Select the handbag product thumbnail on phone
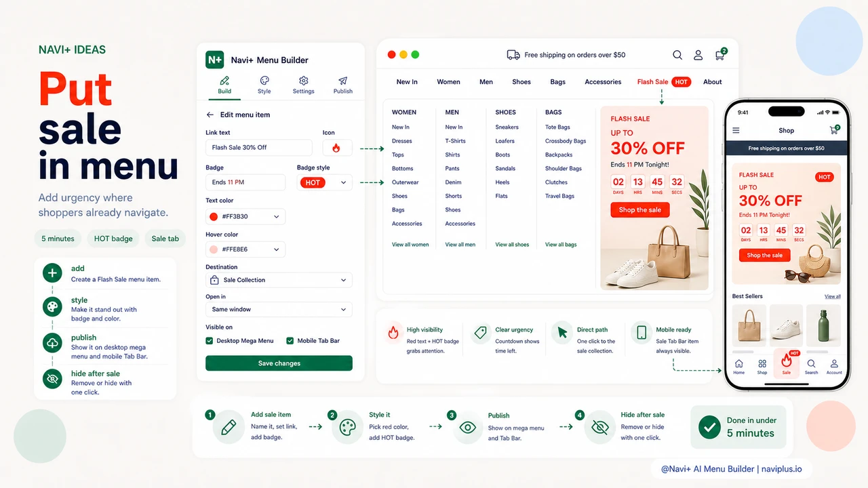The image size is (868, 488). coord(749,326)
